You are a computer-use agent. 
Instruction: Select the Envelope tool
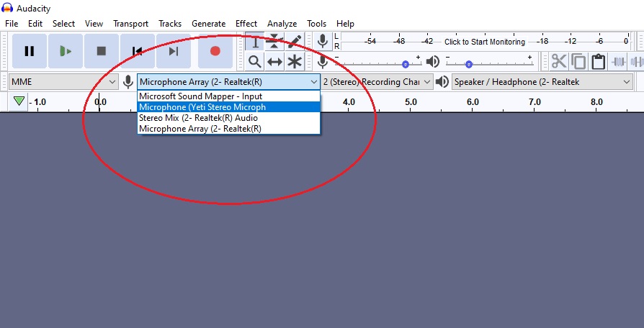click(x=274, y=42)
